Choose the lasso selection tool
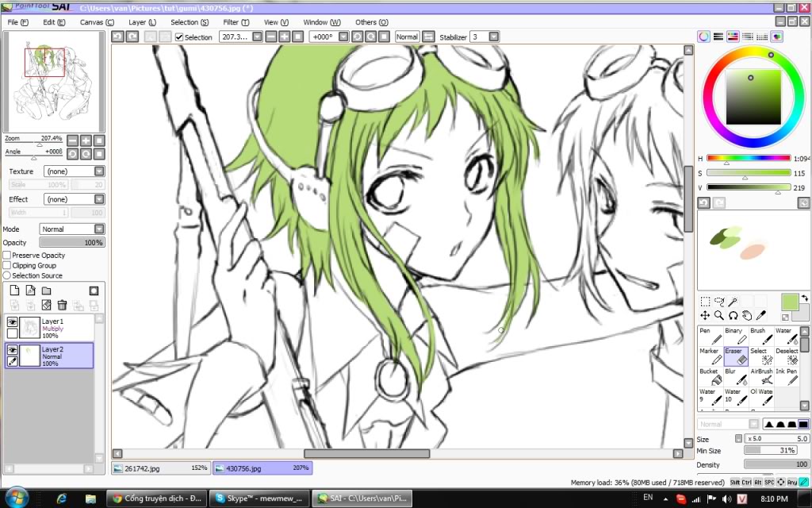Viewport: 812px width, 508px height. pyautogui.click(x=718, y=302)
